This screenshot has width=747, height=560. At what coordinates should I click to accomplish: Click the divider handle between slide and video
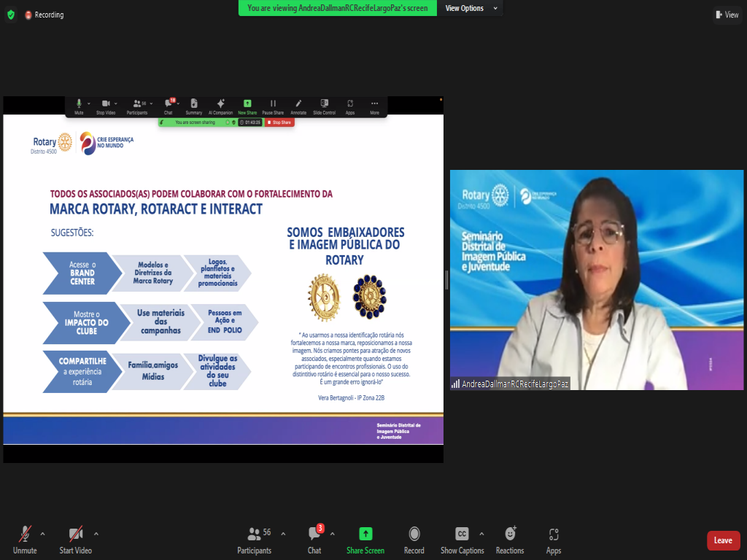click(446, 279)
